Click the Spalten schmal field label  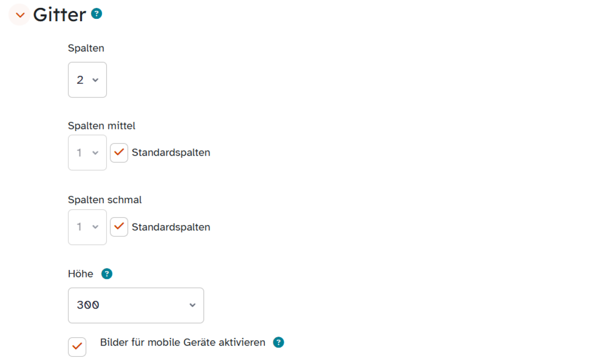(x=104, y=200)
